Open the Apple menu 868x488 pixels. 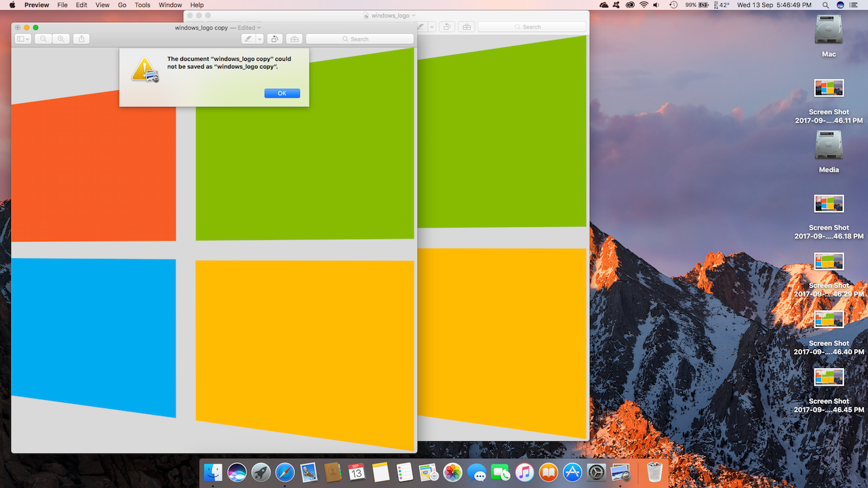pos(12,5)
